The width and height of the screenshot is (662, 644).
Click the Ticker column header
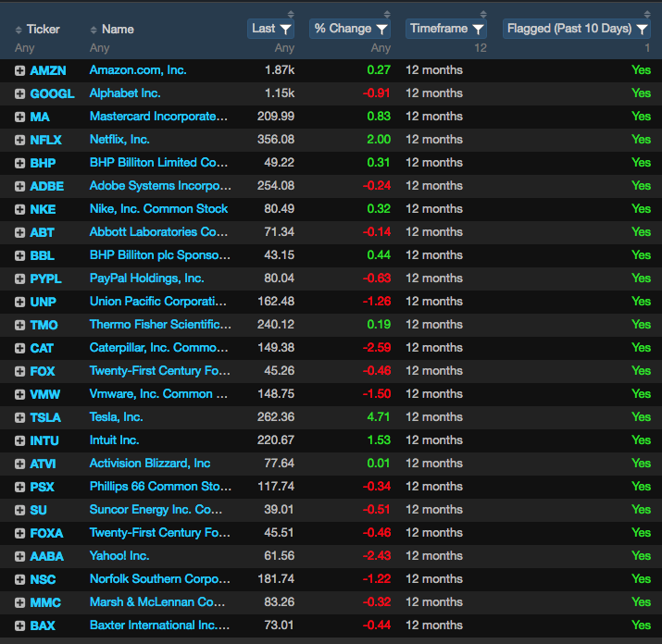click(44, 29)
